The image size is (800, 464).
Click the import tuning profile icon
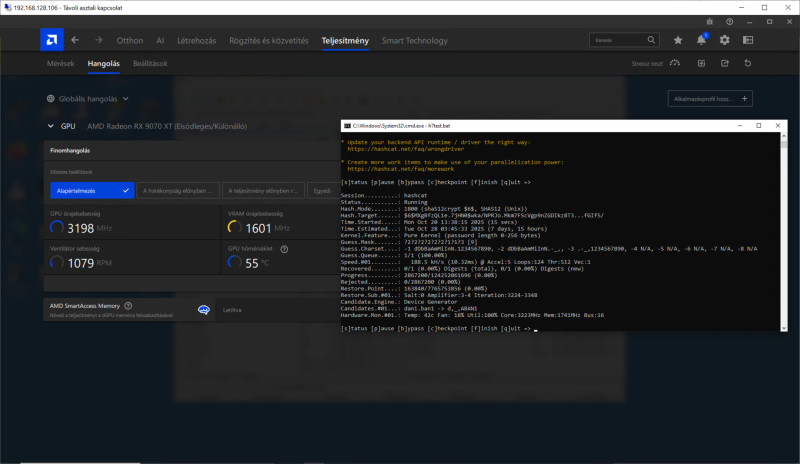pyautogui.click(x=702, y=63)
